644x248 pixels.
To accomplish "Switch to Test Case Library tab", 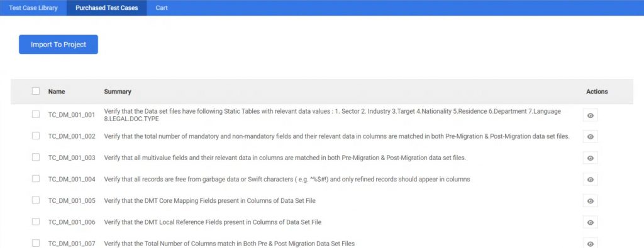I will pyautogui.click(x=33, y=8).
